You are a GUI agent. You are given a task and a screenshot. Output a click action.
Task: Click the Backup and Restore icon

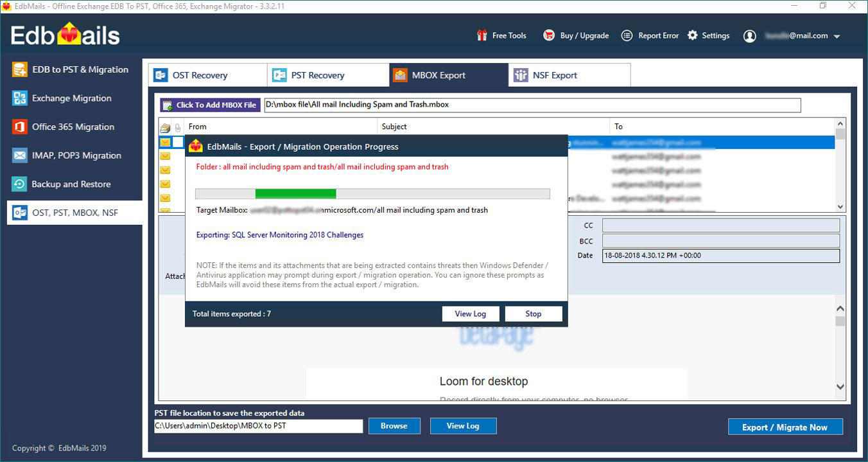tap(20, 184)
